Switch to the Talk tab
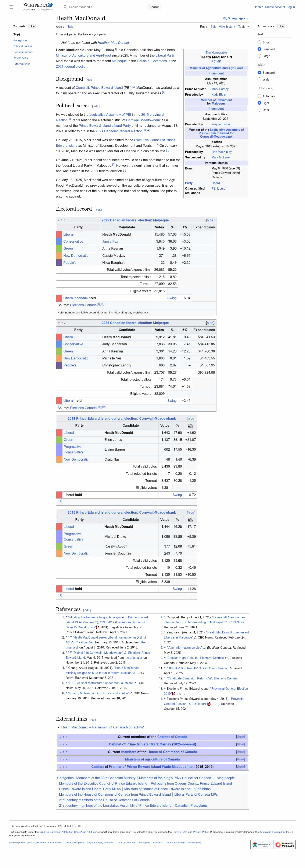The image size is (305, 868). coord(70,27)
